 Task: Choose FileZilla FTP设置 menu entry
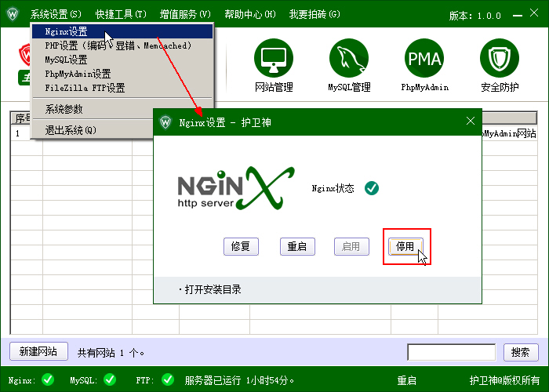(x=85, y=88)
